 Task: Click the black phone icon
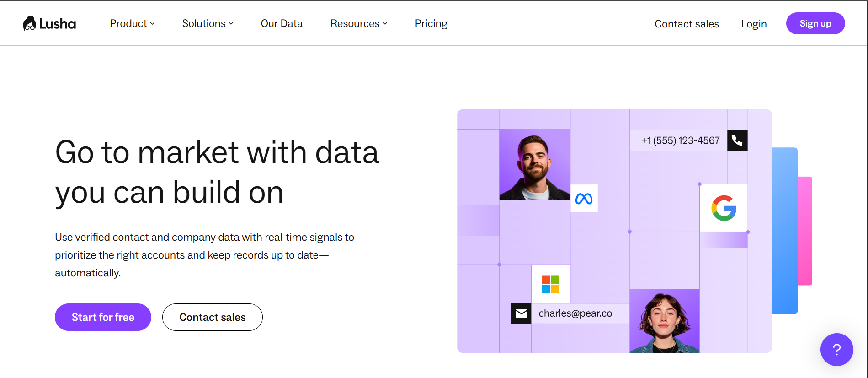click(737, 140)
